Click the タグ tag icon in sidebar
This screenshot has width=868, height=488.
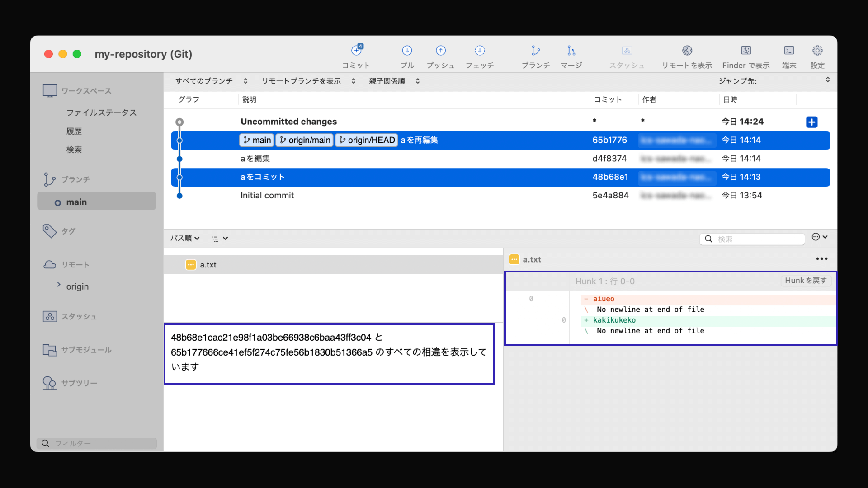coord(50,231)
